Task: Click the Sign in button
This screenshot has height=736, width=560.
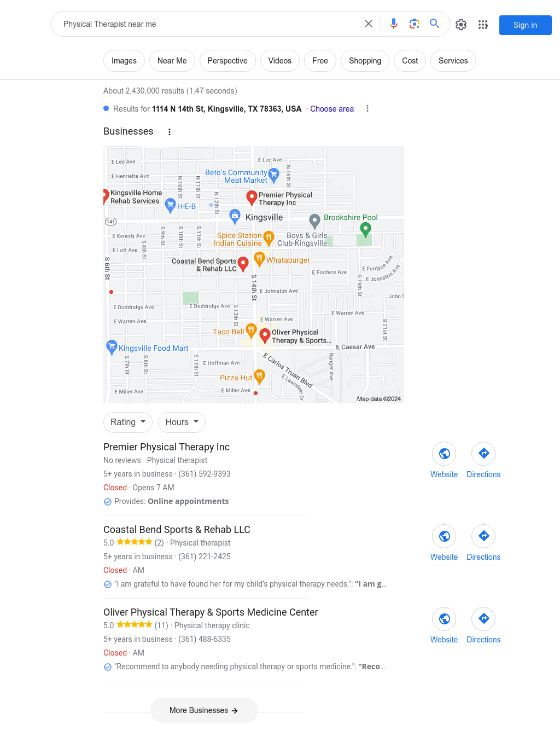Action: pyautogui.click(x=526, y=25)
